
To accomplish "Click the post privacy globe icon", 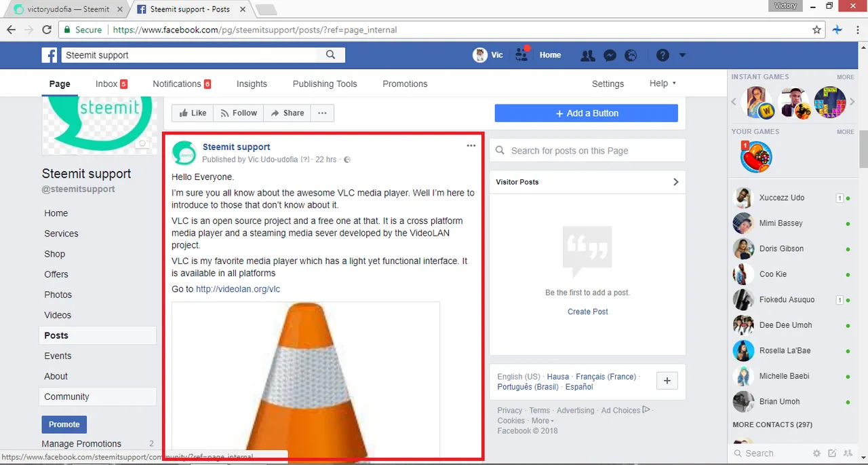I will click(x=347, y=160).
